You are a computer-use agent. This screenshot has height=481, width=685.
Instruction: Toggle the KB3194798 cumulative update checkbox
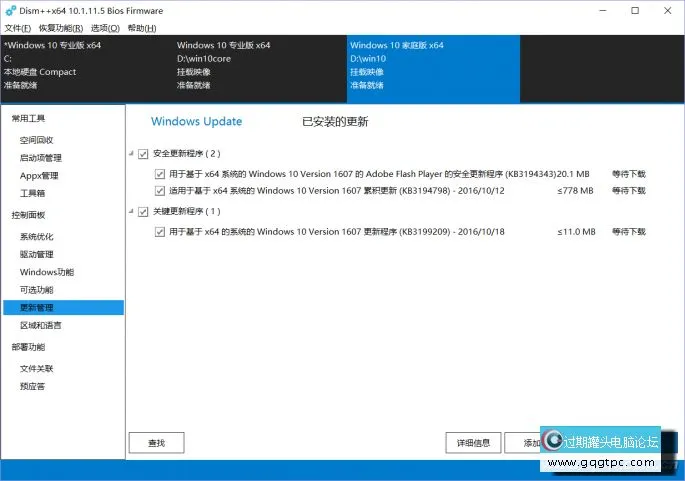pos(159,191)
